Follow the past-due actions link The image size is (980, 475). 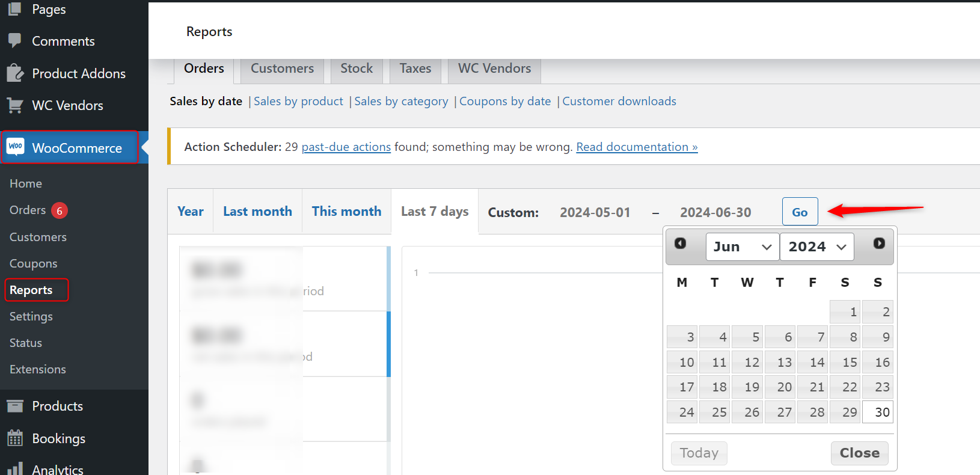coord(346,147)
